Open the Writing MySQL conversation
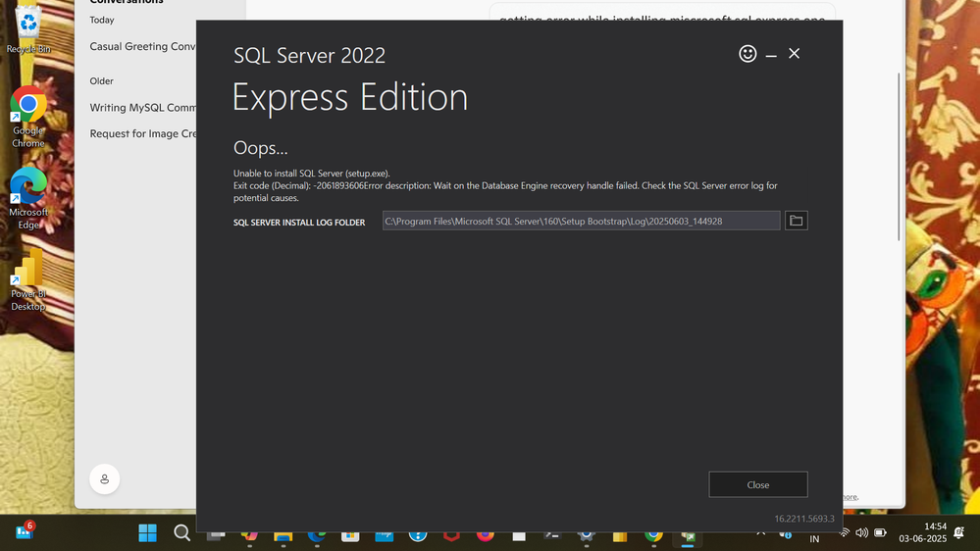Screen dimensions: 980x551 pos(143,108)
